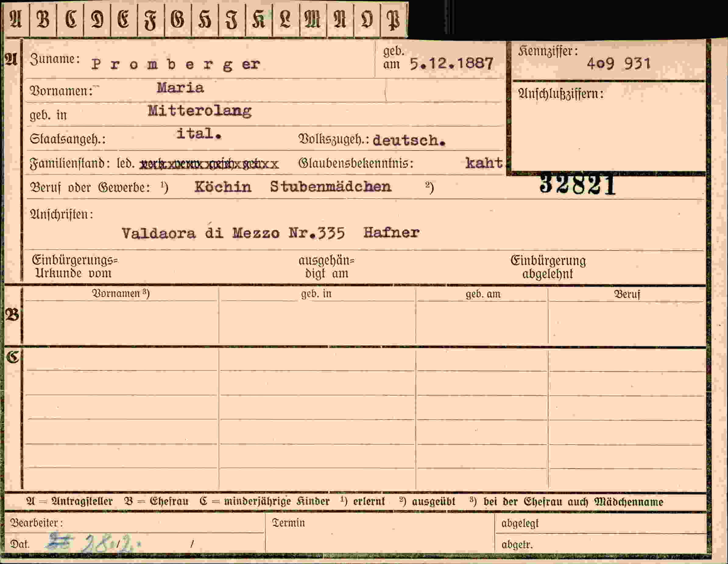Click the 'Kennziffer:' label
The image size is (728, 564).
point(548,51)
